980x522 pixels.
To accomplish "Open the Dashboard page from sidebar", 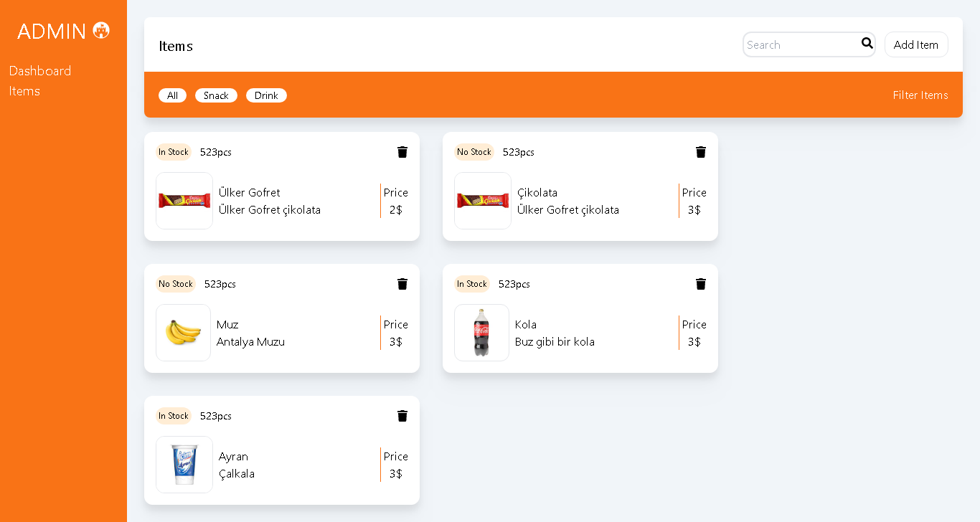I will click(39, 70).
